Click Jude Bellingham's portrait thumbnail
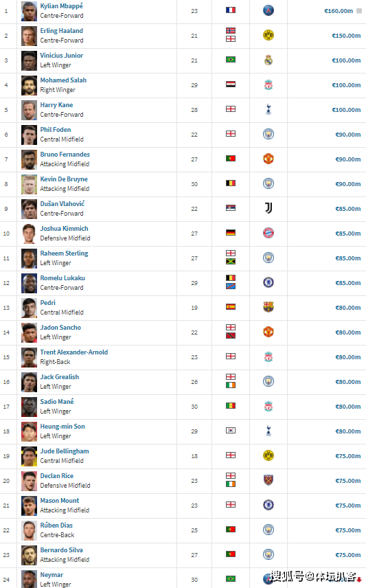The image size is (366, 588). pyautogui.click(x=30, y=456)
